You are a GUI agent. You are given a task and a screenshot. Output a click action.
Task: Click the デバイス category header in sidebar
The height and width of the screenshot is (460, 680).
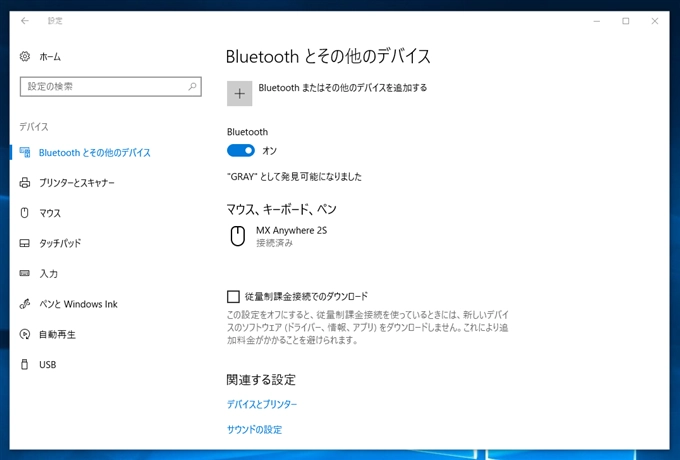click(x=34, y=127)
